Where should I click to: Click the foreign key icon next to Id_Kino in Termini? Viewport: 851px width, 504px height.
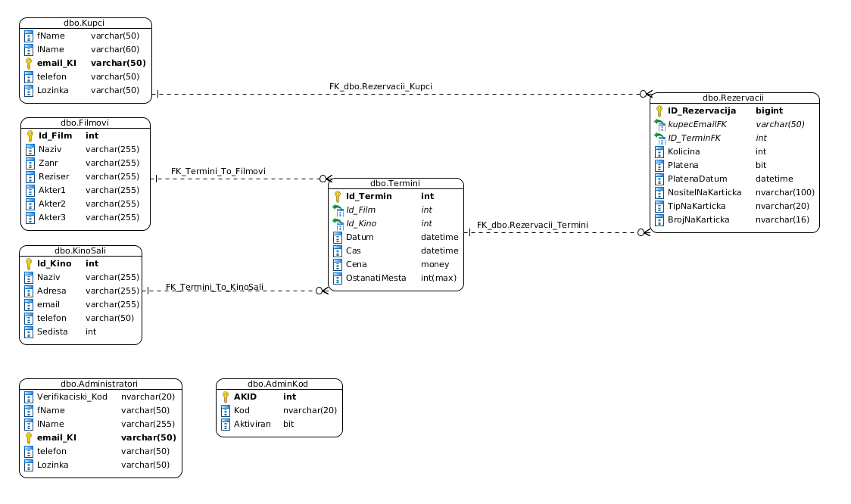point(338,223)
